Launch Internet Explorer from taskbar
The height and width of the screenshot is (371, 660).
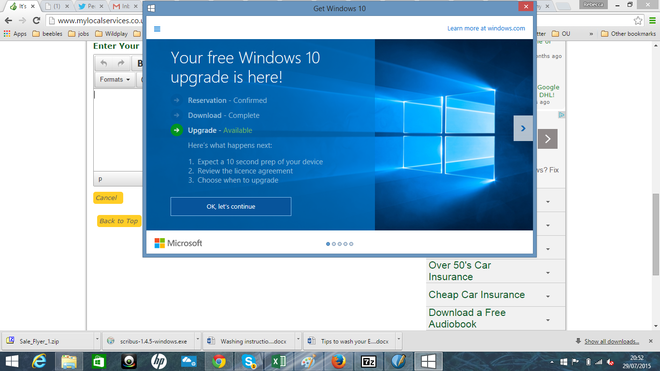pyautogui.click(x=39, y=361)
